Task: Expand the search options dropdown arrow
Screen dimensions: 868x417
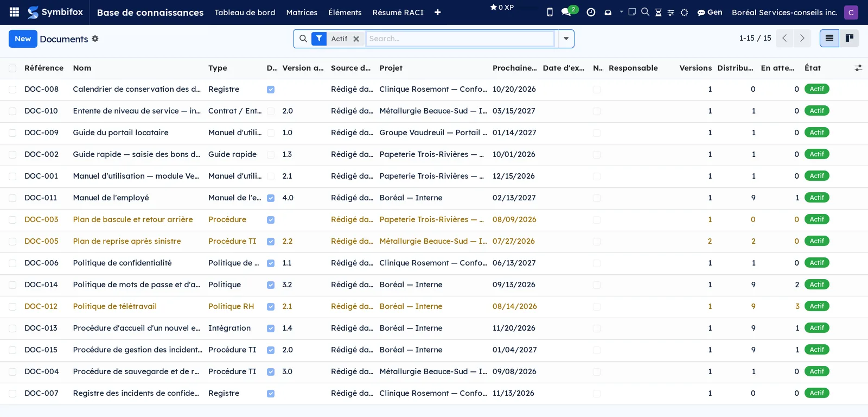Action: (x=566, y=39)
